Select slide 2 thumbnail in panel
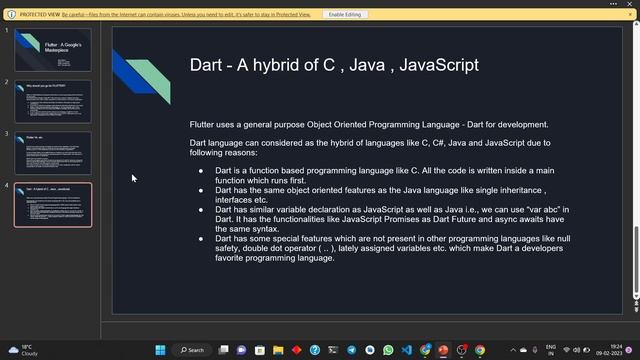 pos(53,102)
